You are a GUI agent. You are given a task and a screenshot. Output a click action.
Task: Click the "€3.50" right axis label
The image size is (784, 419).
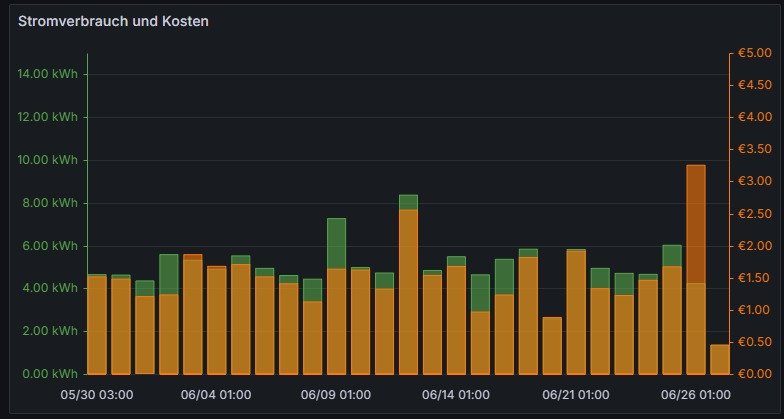coord(752,149)
